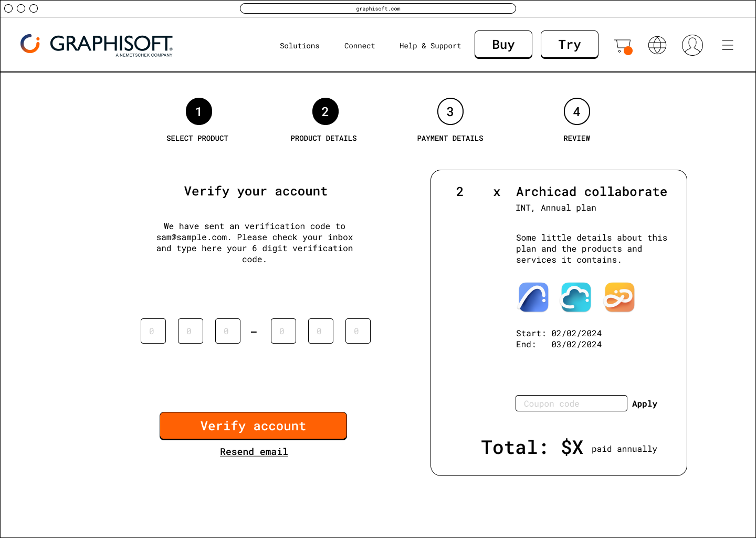Click the orange Verify account button
756x538 pixels.
(253, 426)
